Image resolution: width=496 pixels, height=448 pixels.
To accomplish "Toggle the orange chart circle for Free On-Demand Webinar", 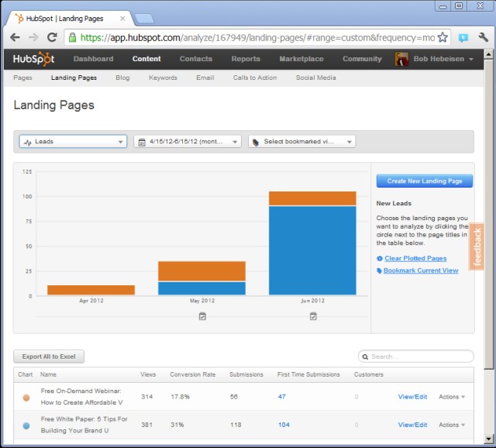I will pyautogui.click(x=26, y=398).
